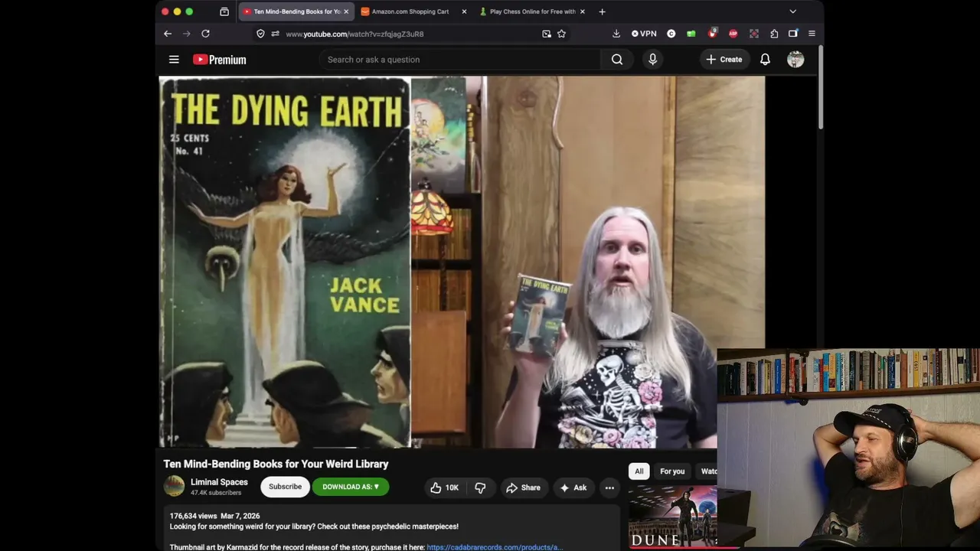Close the Amazon.com Shopping Cart tab
The height and width of the screenshot is (551, 980).
point(464,11)
